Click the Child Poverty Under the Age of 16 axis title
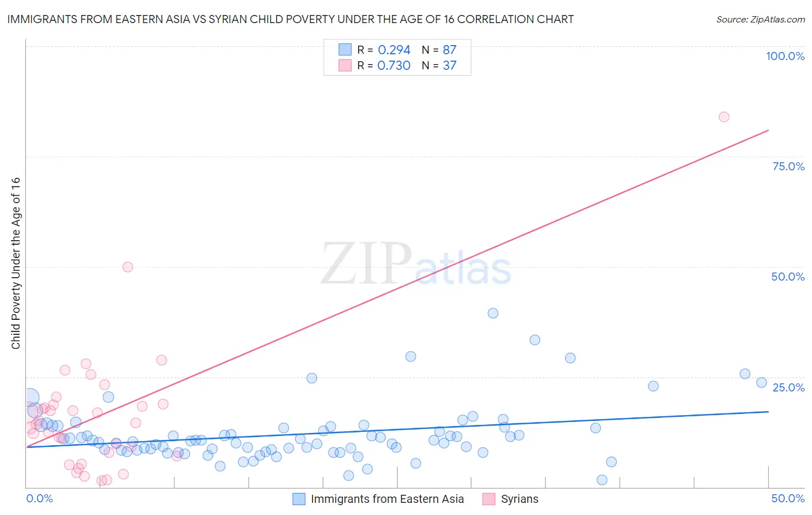The image size is (812, 515). [x=16, y=263]
